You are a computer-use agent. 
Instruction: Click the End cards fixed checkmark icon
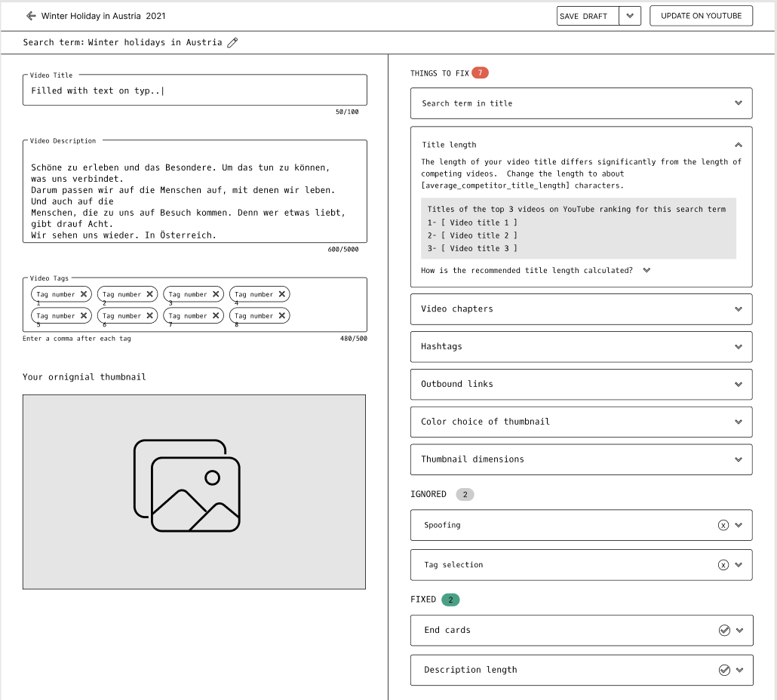click(x=723, y=630)
